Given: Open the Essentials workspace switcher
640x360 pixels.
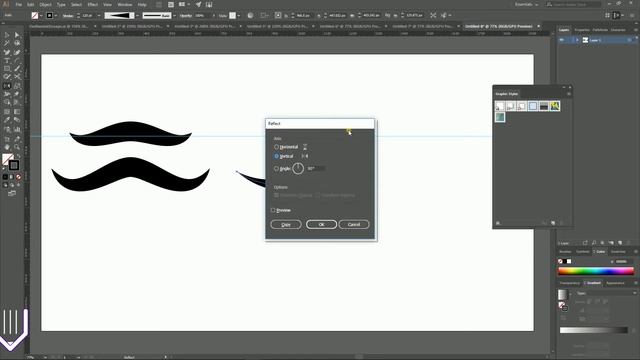Looking at the screenshot, I should pos(526,4).
